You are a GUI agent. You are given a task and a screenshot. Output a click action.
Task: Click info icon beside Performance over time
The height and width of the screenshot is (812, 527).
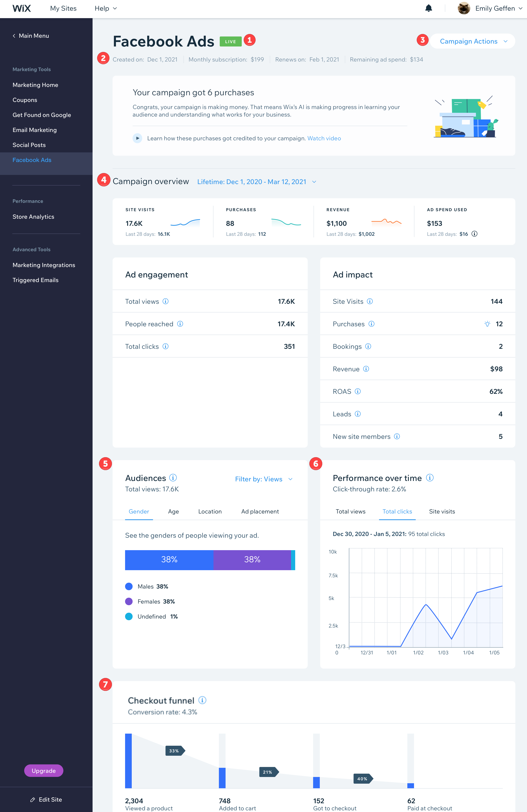[x=430, y=478]
